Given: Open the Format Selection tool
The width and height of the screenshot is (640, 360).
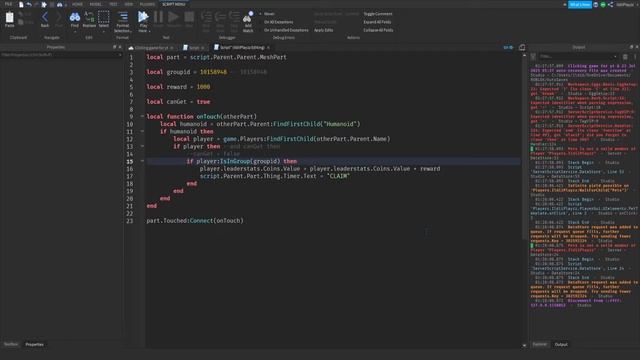Looking at the screenshot, I should (x=122, y=21).
